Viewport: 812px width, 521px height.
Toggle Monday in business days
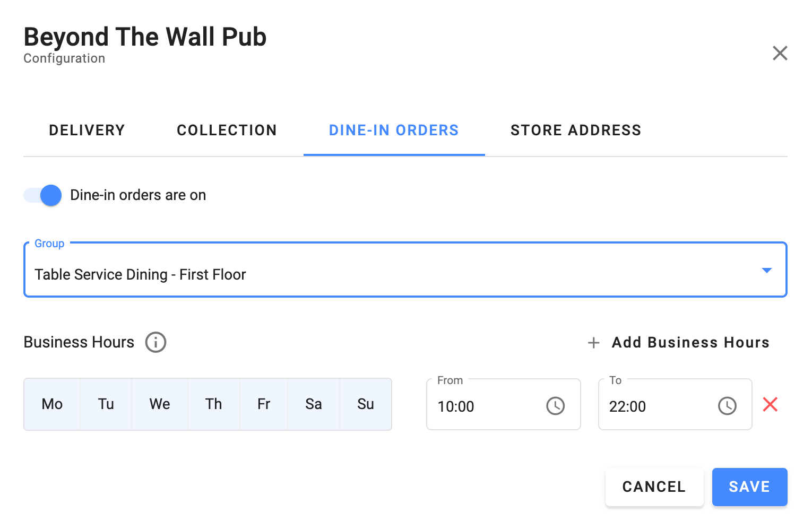[52, 404]
